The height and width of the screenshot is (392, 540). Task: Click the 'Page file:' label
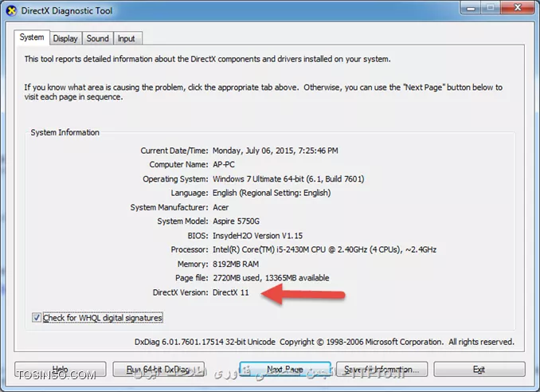(191, 278)
